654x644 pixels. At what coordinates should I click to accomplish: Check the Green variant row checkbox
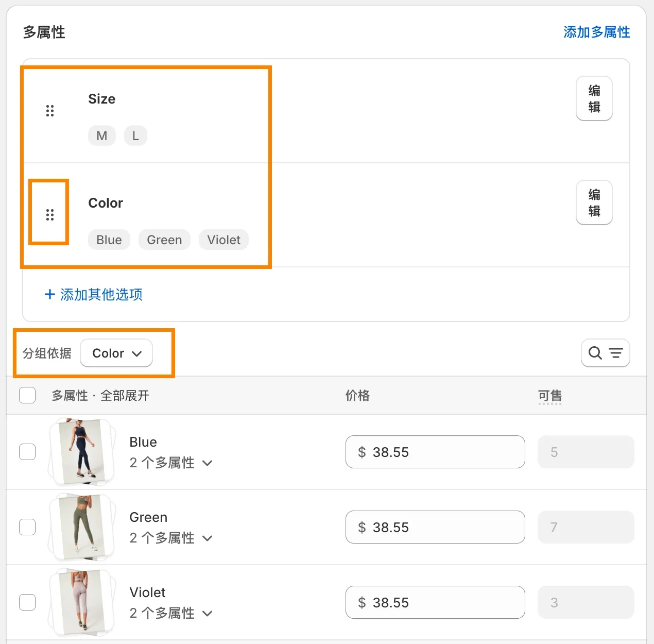pyautogui.click(x=27, y=527)
